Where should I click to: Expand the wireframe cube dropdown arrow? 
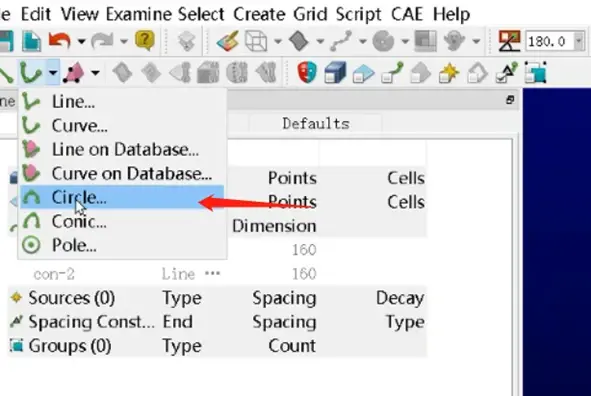pyautogui.click(x=278, y=41)
